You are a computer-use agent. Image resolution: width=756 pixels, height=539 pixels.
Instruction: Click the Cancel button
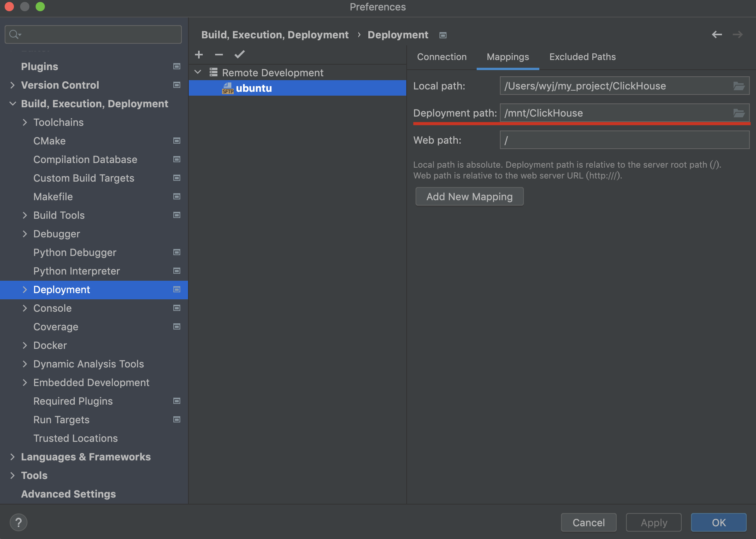(588, 523)
